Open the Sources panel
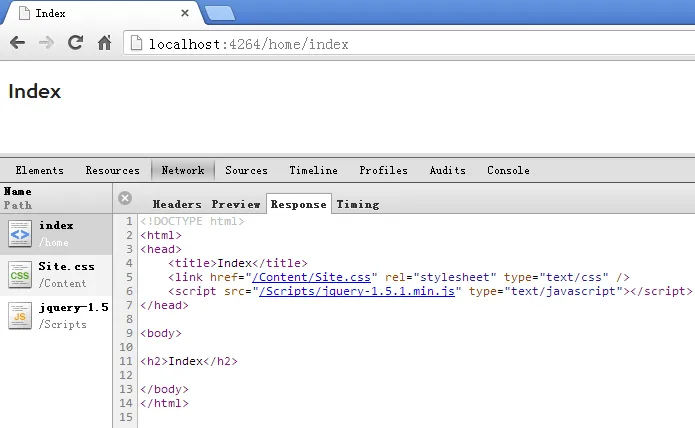 click(x=246, y=171)
